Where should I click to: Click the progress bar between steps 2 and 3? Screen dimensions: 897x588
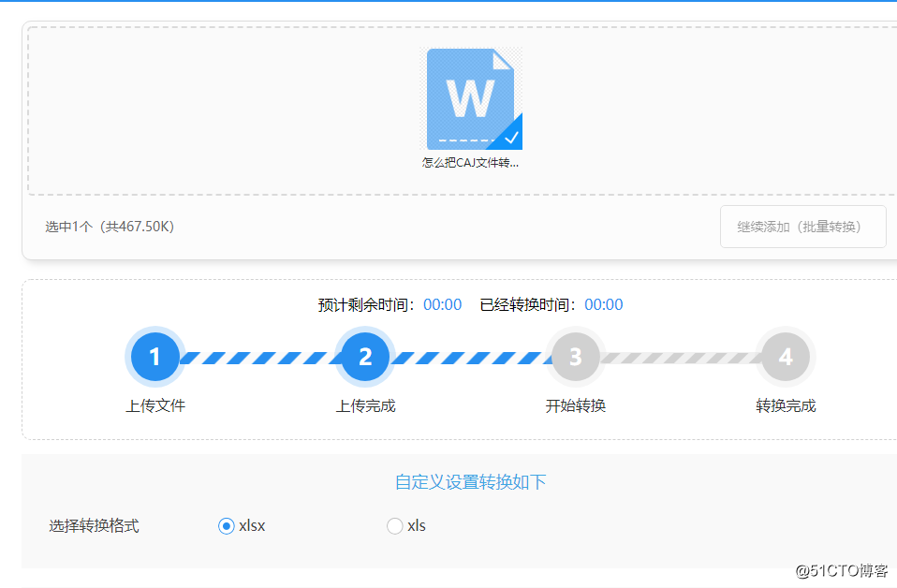click(470, 358)
